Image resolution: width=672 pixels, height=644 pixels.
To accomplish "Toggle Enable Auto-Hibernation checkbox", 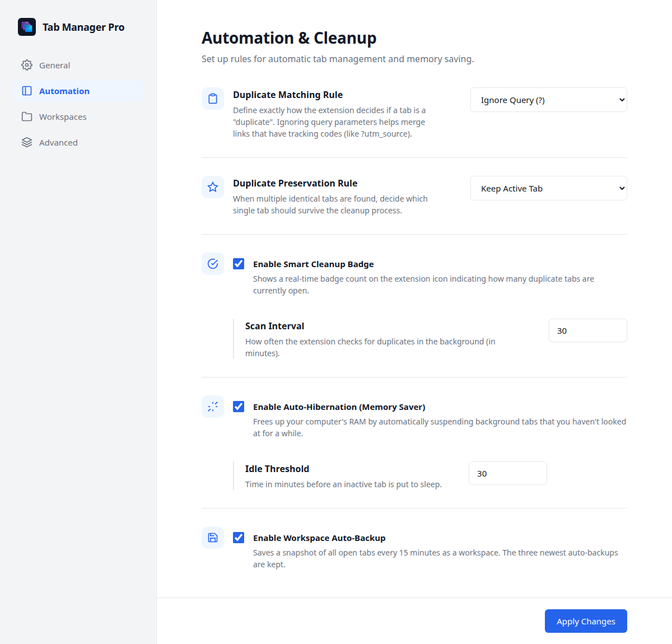I will point(239,407).
